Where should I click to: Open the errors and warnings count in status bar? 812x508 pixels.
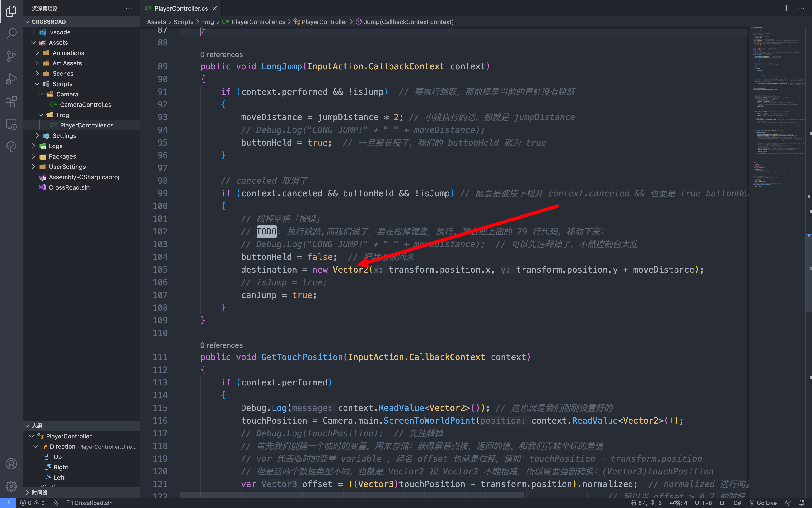(x=33, y=503)
